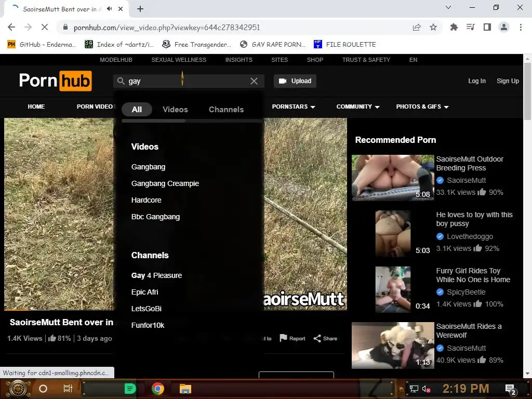Click the thumbs-up icon beside 81%
This screenshot has height=399, width=532.
pyautogui.click(x=52, y=338)
